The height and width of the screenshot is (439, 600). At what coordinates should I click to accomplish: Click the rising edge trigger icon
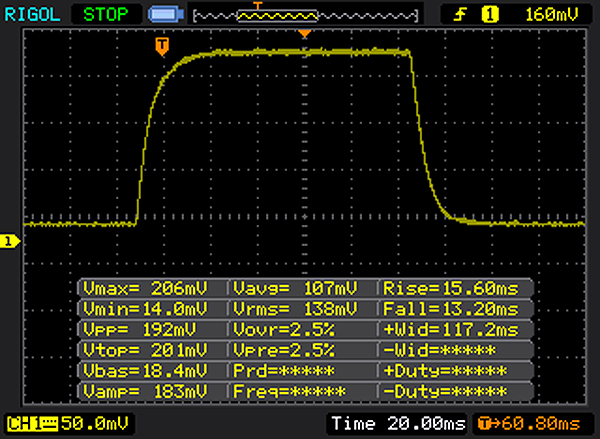click(460, 15)
